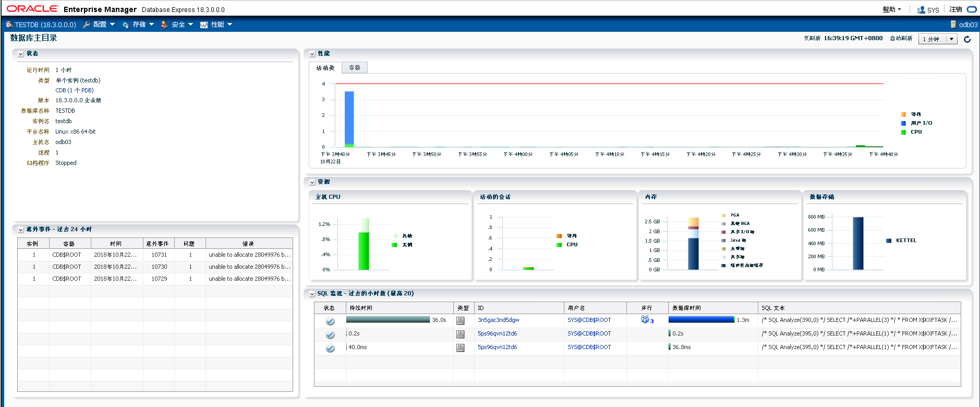Click the Oracle circle icon beside 注销
This screenshot has height=407, width=980.
click(x=972, y=9)
